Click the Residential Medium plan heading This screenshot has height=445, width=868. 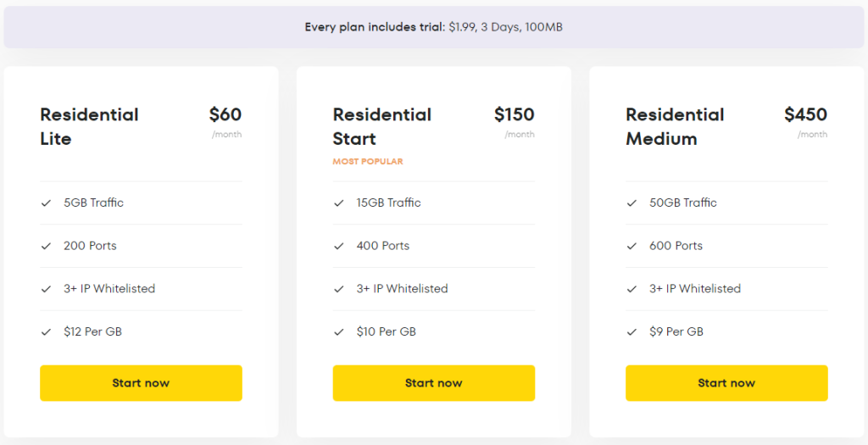point(675,126)
